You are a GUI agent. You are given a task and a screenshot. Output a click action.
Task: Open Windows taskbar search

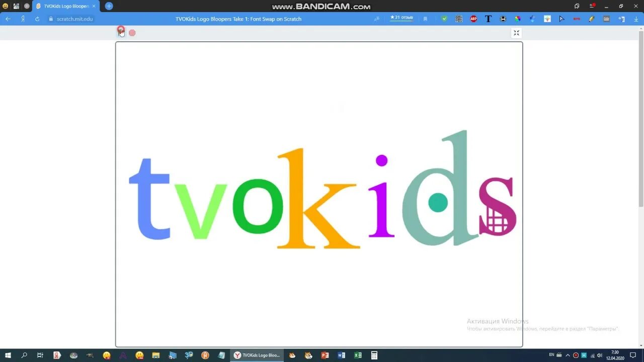pyautogui.click(x=24, y=355)
